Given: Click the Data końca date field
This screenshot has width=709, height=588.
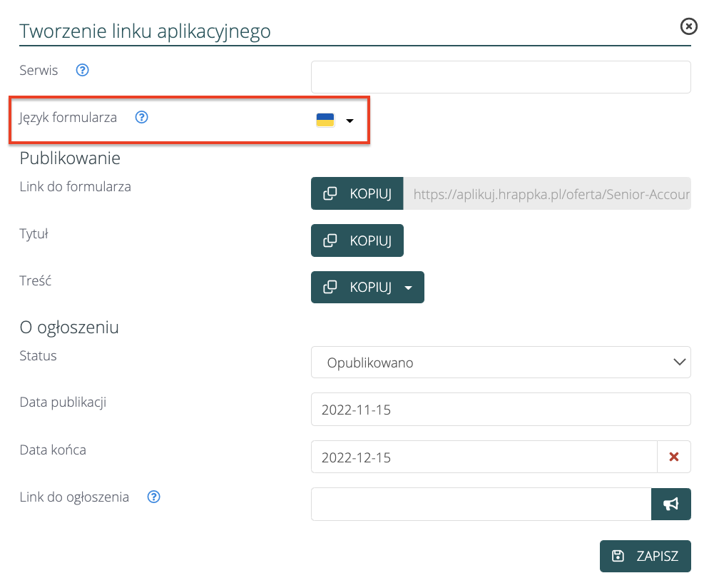Looking at the screenshot, I should coord(484,457).
